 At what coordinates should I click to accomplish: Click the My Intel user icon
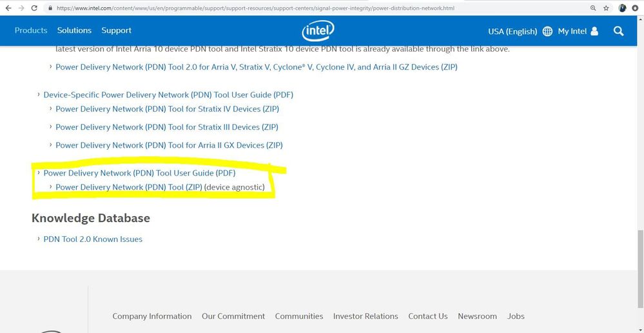(x=594, y=31)
